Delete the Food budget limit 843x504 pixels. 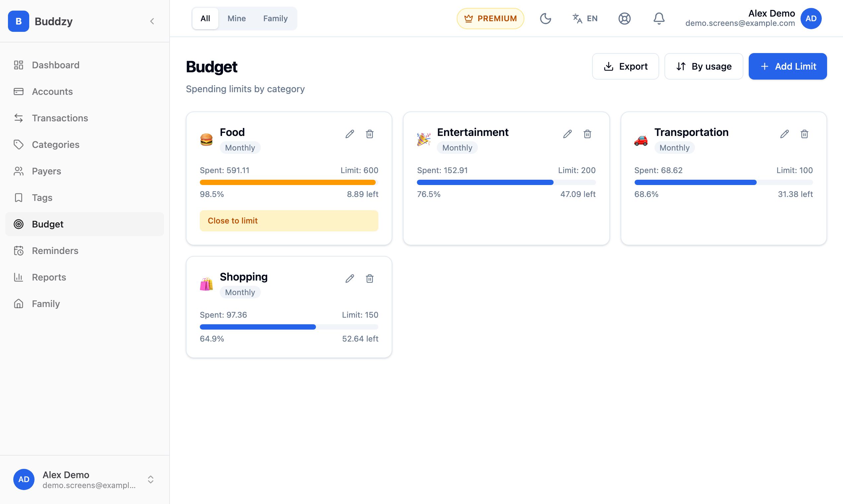369,134
